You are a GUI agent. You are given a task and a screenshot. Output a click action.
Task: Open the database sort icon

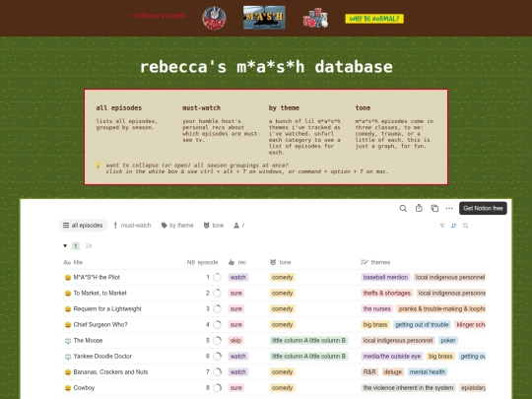point(453,226)
